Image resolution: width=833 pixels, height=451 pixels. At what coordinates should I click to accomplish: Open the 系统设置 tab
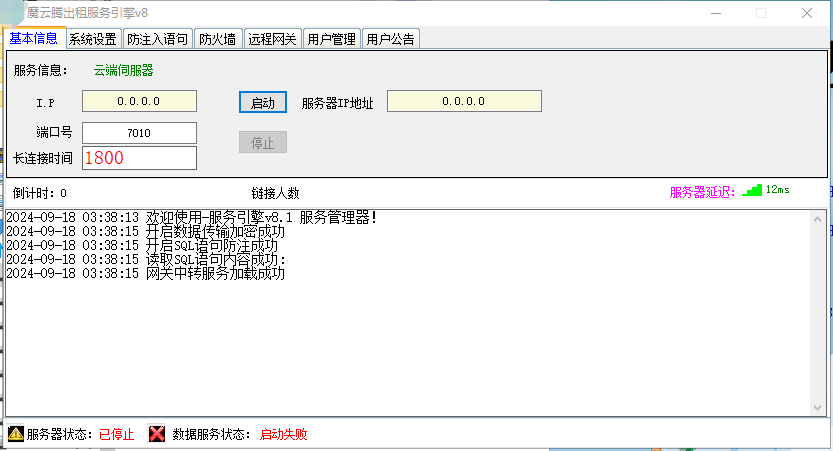click(x=93, y=39)
